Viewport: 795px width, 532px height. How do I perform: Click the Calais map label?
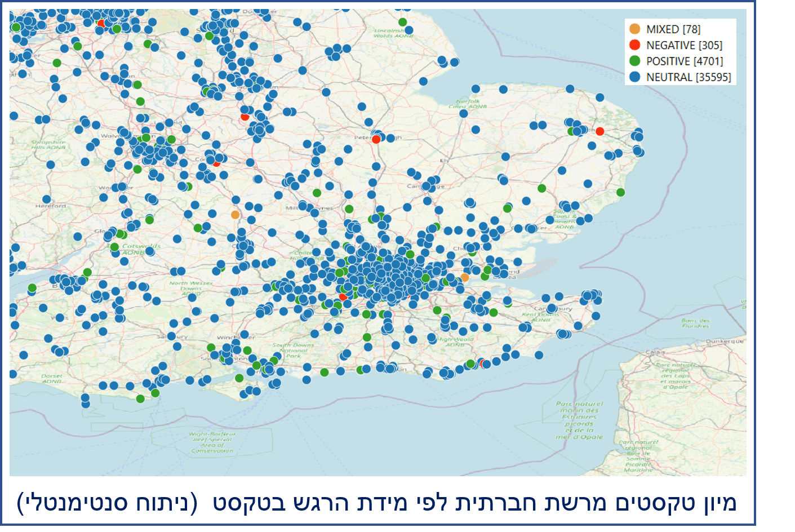(x=655, y=353)
